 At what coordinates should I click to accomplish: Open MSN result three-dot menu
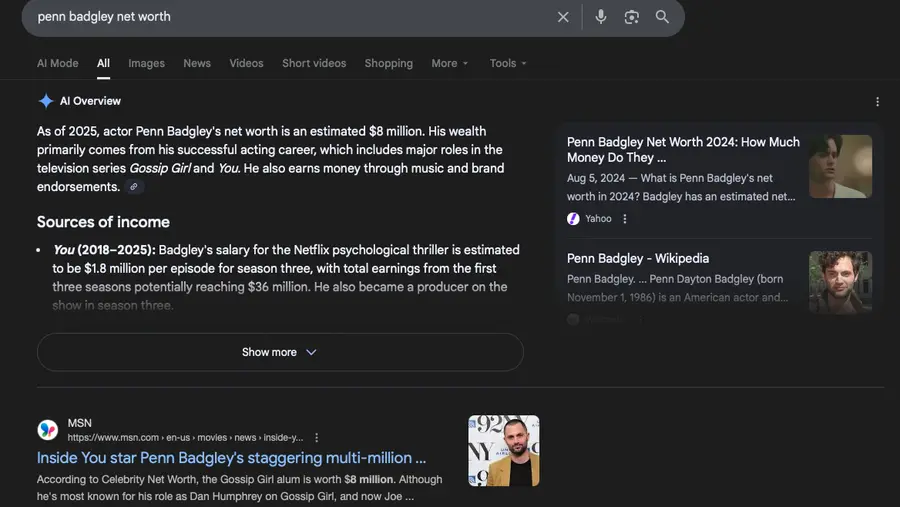[x=317, y=438]
